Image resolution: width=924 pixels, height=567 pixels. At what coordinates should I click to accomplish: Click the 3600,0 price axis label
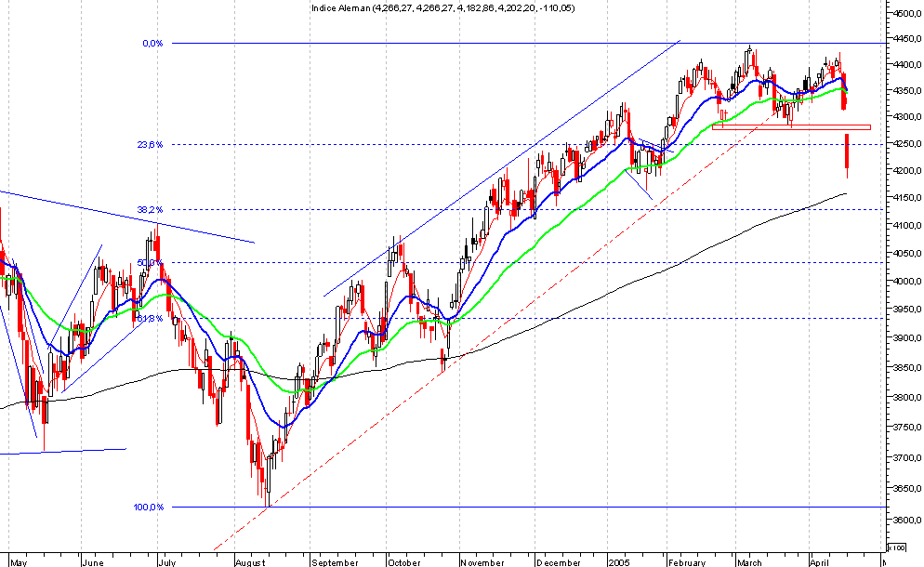[x=907, y=520]
